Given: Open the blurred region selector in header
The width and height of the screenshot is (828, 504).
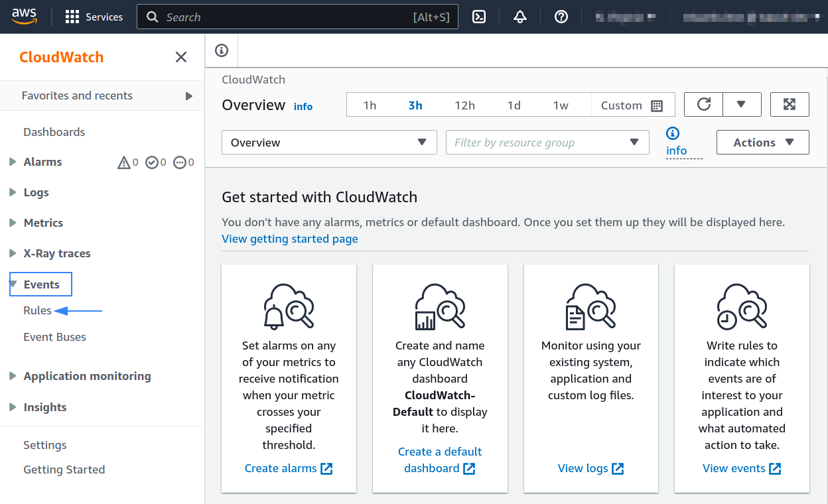Looking at the screenshot, I should click(x=625, y=17).
